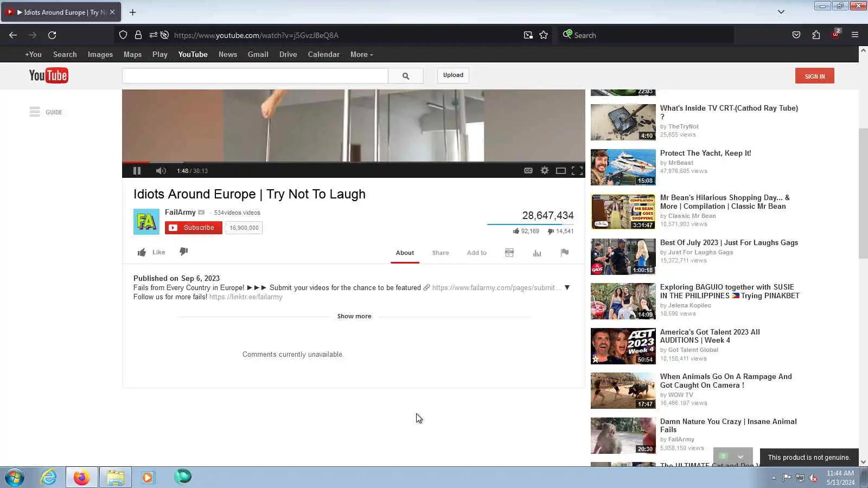Click the Upload button
Screen dimensions: 868x488
(453, 75)
